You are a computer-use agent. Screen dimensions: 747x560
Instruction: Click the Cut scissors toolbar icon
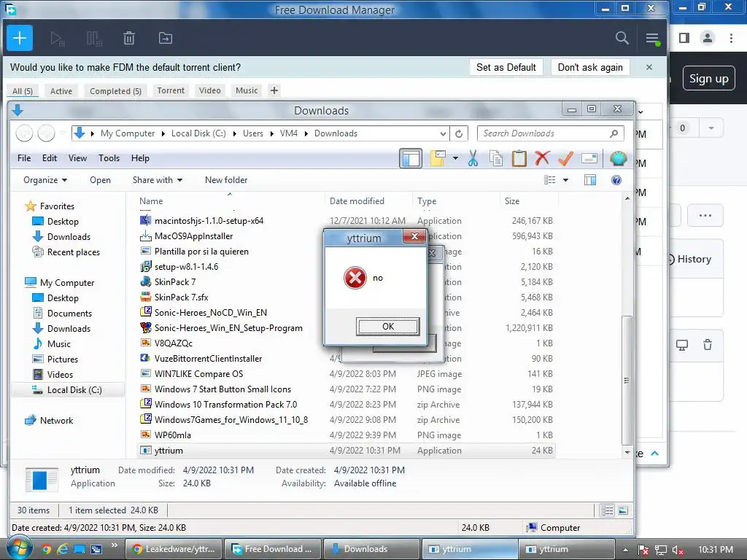pos(473,158)
